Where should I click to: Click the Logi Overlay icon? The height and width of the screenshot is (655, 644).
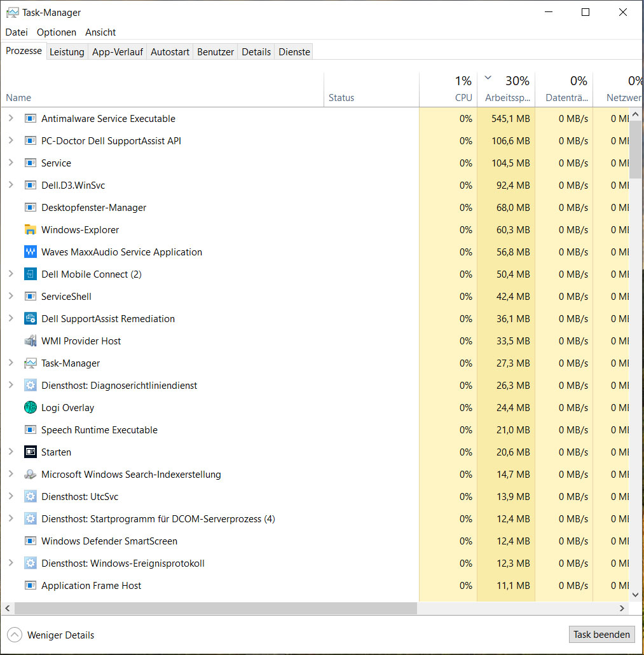click(x=30, y=407)
